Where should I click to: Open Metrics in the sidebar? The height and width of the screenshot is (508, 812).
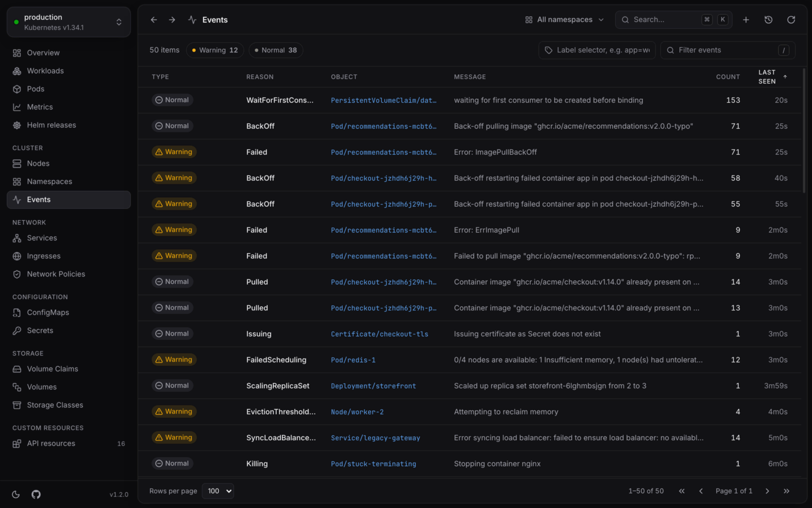(69, 107)
